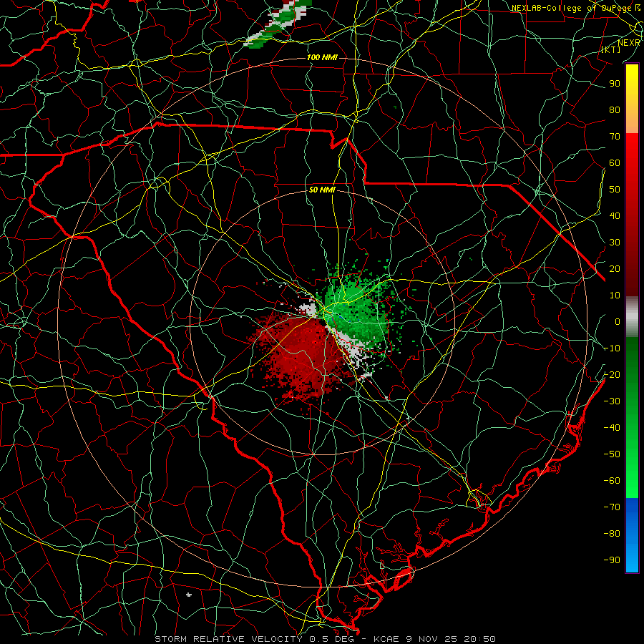Image resolution: width=644 pixels, height=644 pixels.
Task: Click the '-20' velocity legend label
Action: tap(612, 374)
